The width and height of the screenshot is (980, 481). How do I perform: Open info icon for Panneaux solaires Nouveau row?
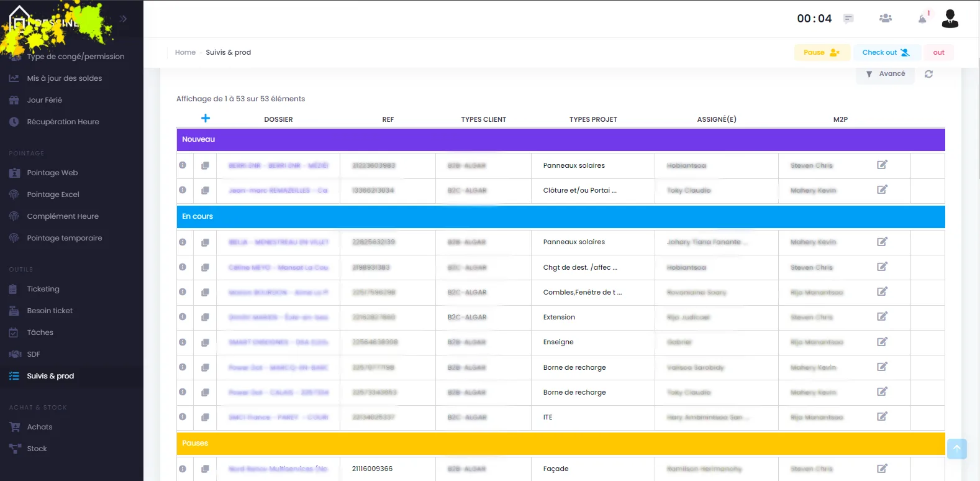click(183, 165)
